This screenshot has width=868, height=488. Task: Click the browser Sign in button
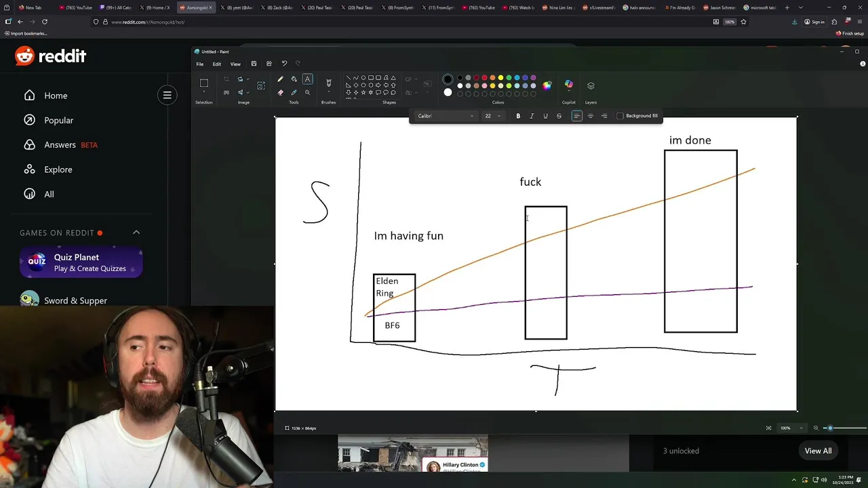tap(814, 22)
